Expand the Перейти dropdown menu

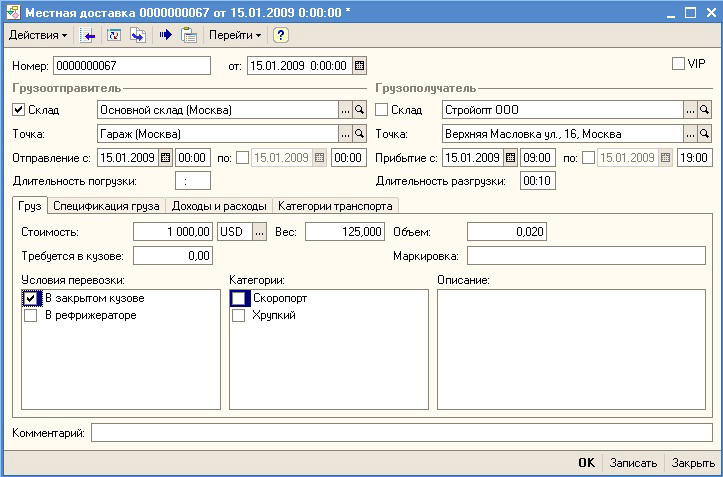235,35
